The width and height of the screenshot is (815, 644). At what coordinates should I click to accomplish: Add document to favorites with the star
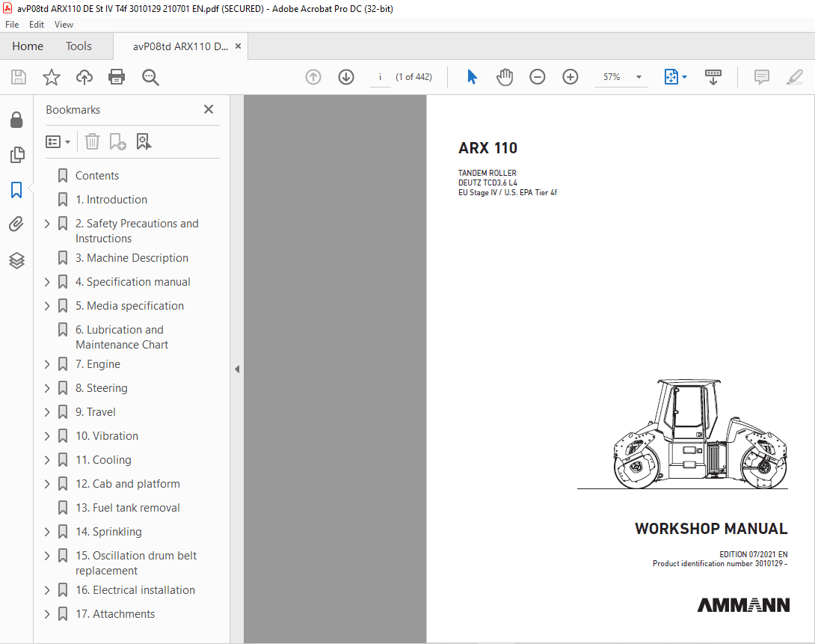tap(51, 76)
